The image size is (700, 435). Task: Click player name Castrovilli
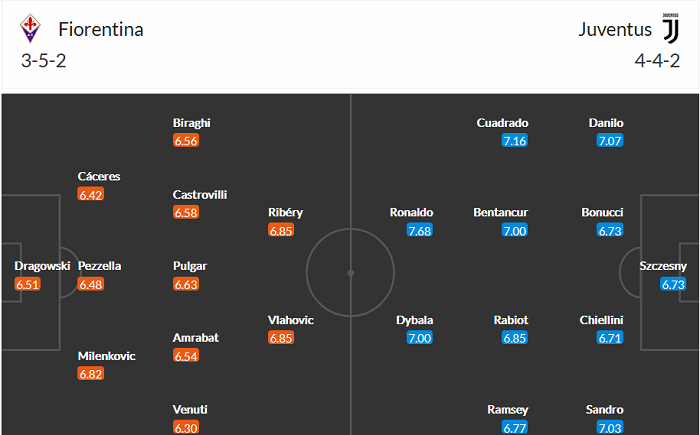click(x=200, y=194)
